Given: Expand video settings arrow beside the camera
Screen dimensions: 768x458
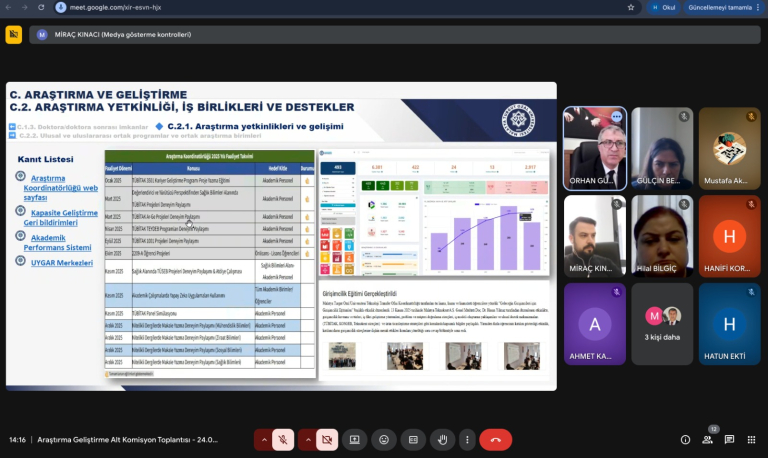Looking at the screenshot, I should click(306, 439).
